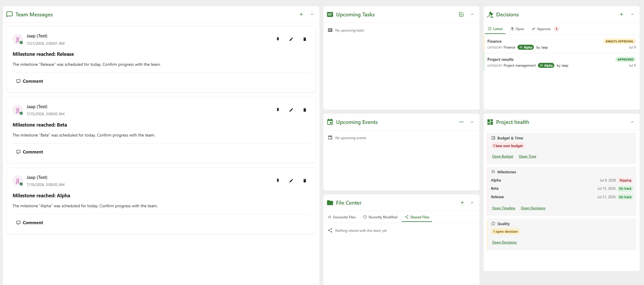Select the Alpha milestone in Project health

[x=561, y=180]
